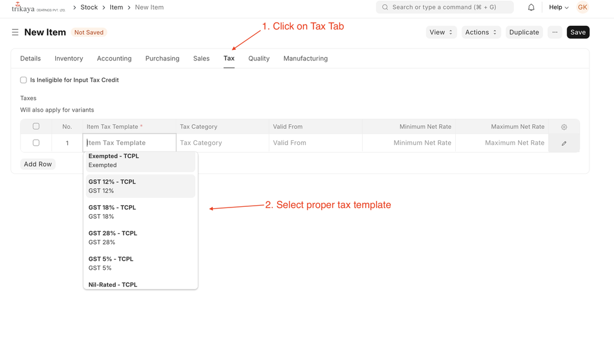Click the Trikaya Coatings logo
614x364 pixels.
[38, 7]
